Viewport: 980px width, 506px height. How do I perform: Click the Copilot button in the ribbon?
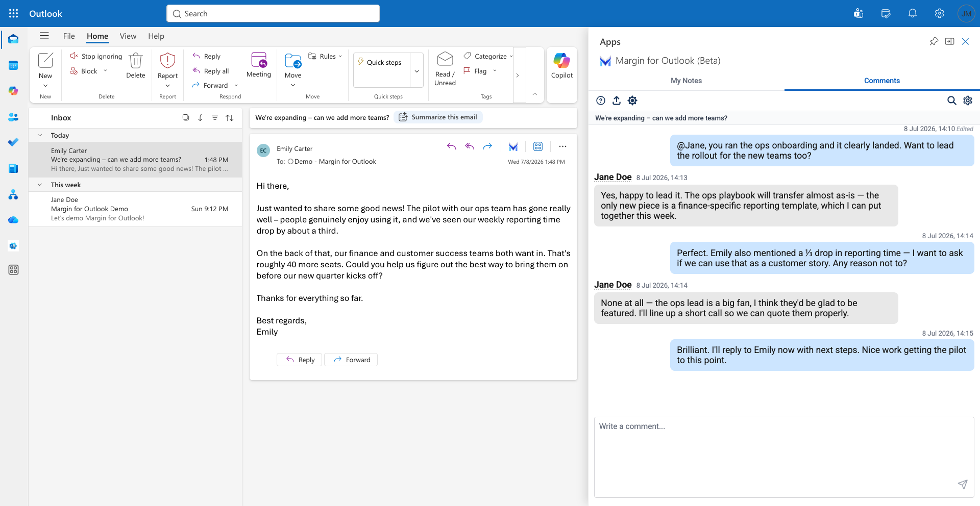point(562,66)
